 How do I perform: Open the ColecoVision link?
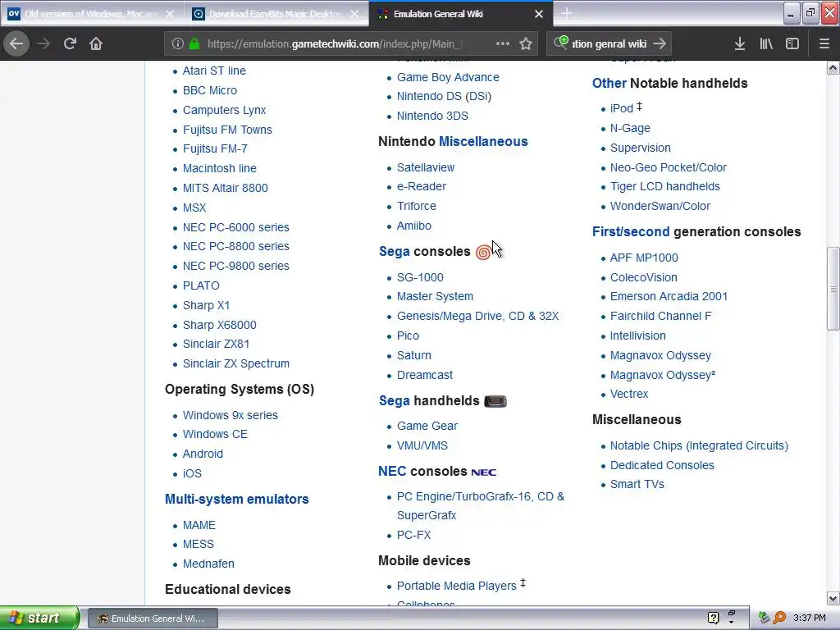pyautogui.click(x=643, y=277)
